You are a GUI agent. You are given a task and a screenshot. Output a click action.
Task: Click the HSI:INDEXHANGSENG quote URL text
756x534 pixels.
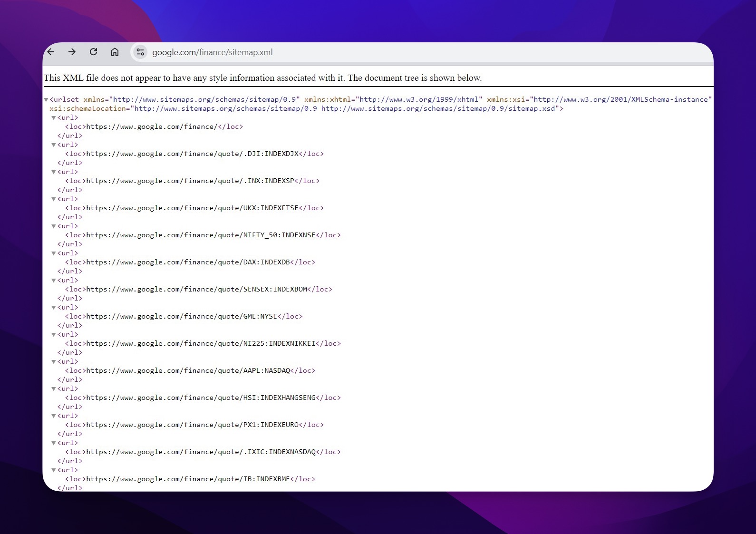tap(201, 398)
